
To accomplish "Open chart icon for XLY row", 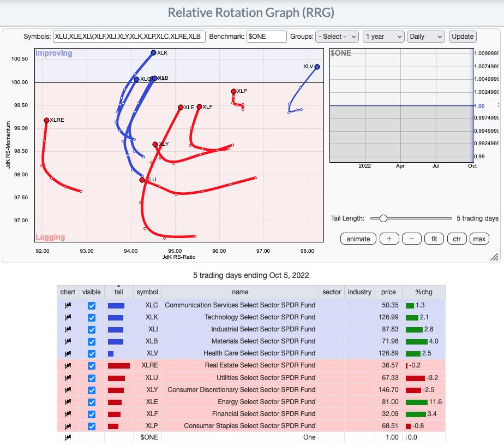I will [68, 390].
